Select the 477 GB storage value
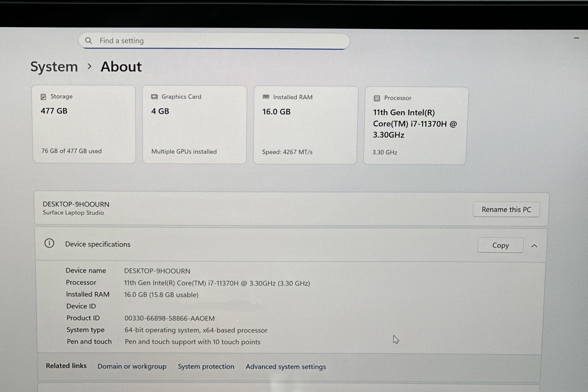This screenshot has height=392, width=588. (x=54, y=111)
